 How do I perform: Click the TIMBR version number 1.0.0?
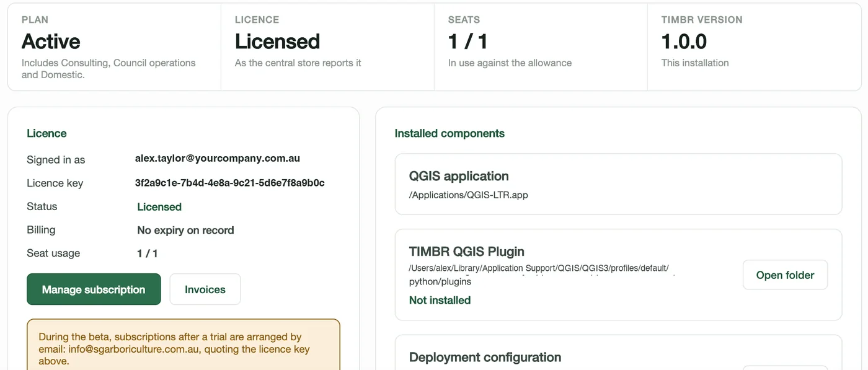(684, 42)
